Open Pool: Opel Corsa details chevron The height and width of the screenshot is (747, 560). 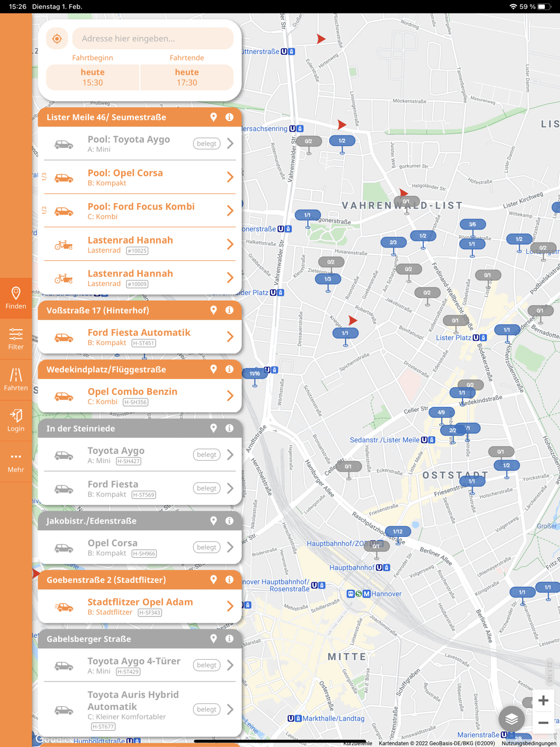(230, 178)
